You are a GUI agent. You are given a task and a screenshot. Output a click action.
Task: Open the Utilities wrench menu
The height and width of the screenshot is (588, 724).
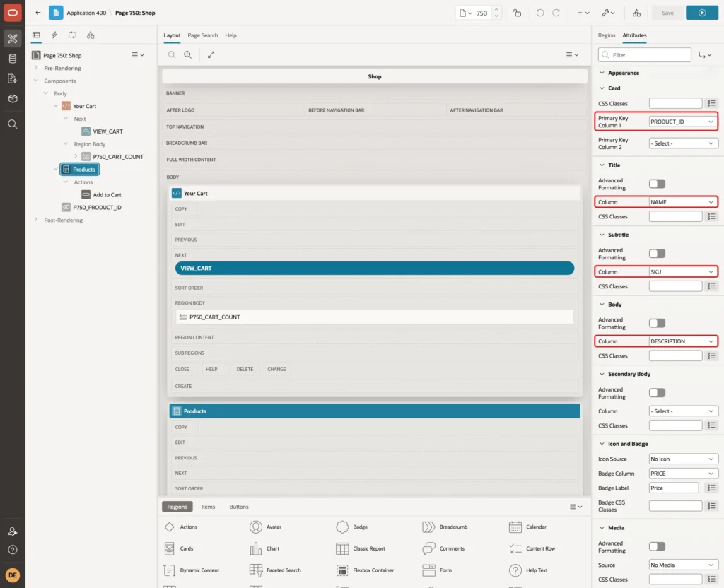pos(608,13)
